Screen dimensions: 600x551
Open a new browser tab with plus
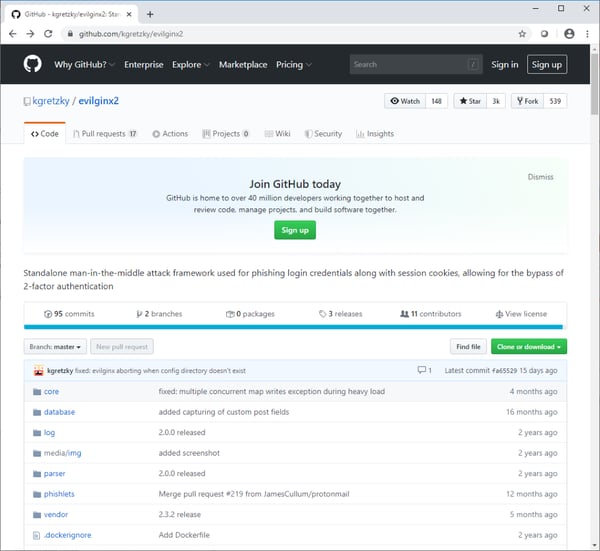pos(150,15)
